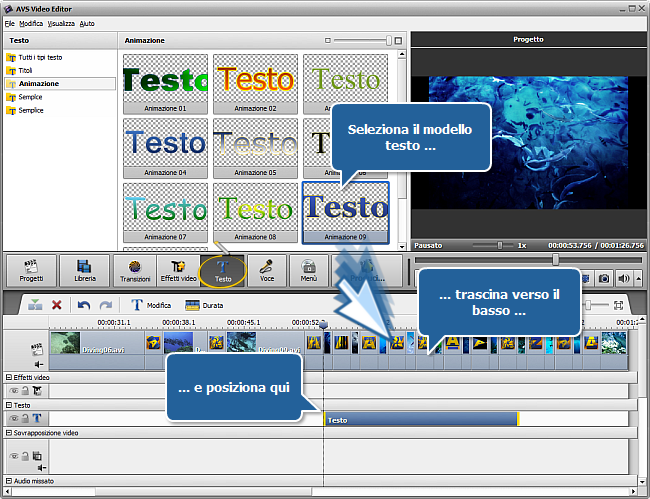Collapse the Testo track group
This screenshot has height=499, width=650.
tap(9, 406)
